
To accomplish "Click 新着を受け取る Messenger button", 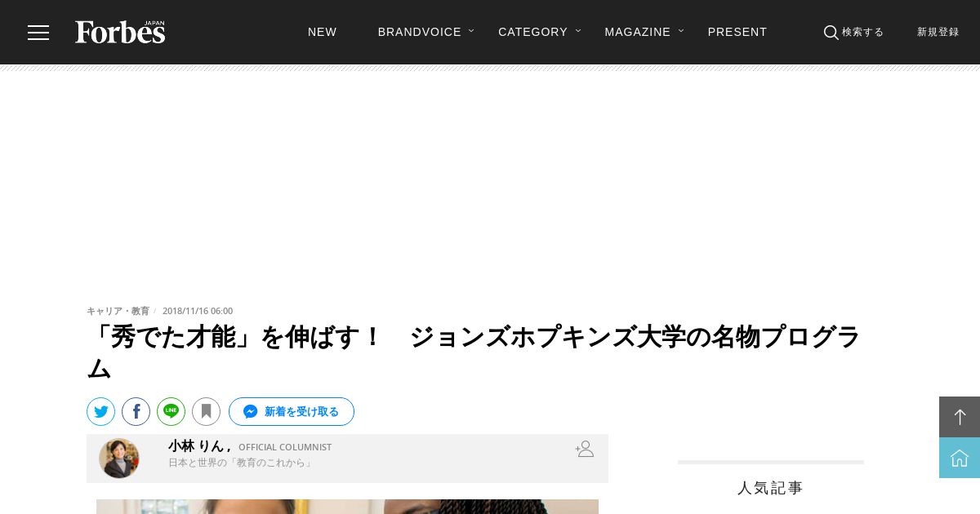I will [292, 411].
